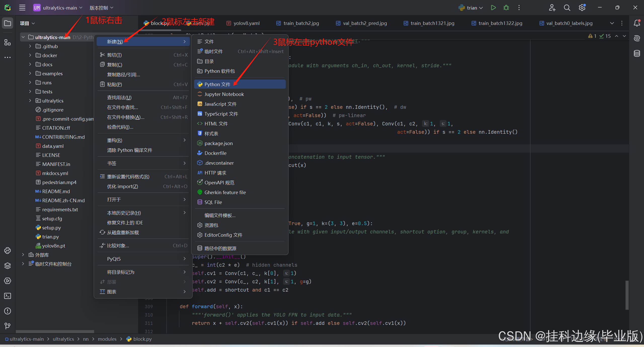
Task: Open the Problems tool window
Action: [8, 311]
